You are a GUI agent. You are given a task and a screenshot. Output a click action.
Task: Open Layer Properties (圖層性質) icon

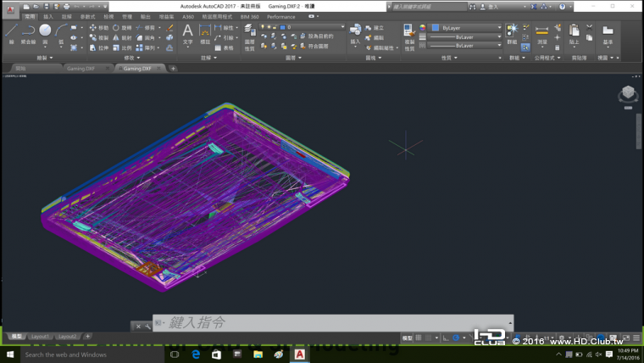[249, 31]
